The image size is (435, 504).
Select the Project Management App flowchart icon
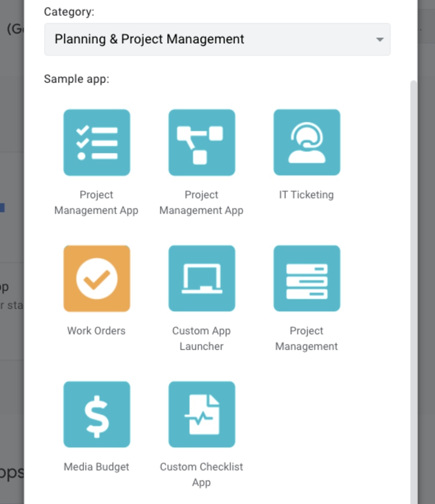point(201,142)
